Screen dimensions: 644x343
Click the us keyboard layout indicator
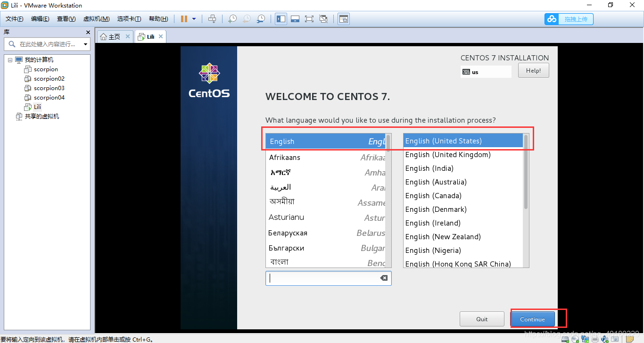click(486, 72)
